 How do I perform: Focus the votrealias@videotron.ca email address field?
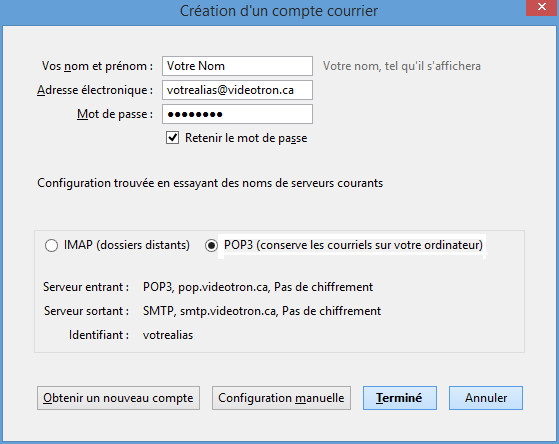[x=237, y=90]
